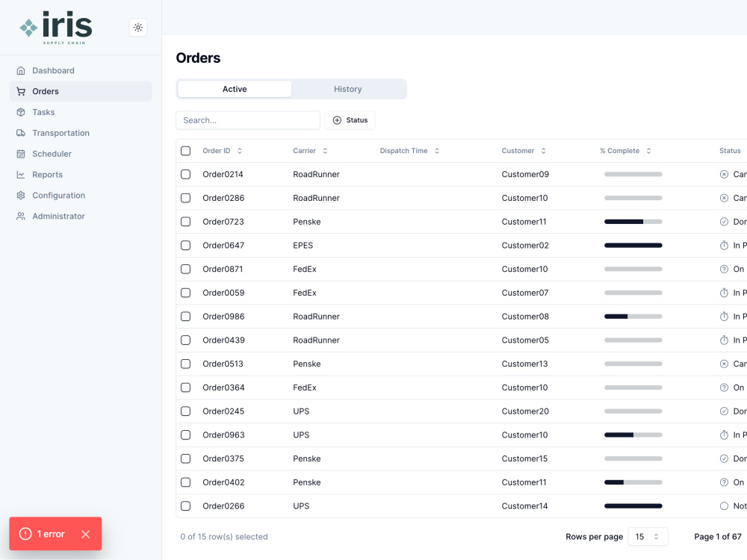Open the Order0439 order link

point(223,340)
